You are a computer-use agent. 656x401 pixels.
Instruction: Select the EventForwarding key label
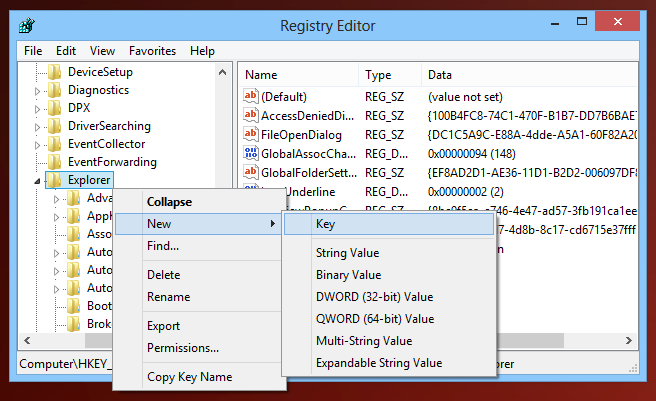(x=112, y=162)
